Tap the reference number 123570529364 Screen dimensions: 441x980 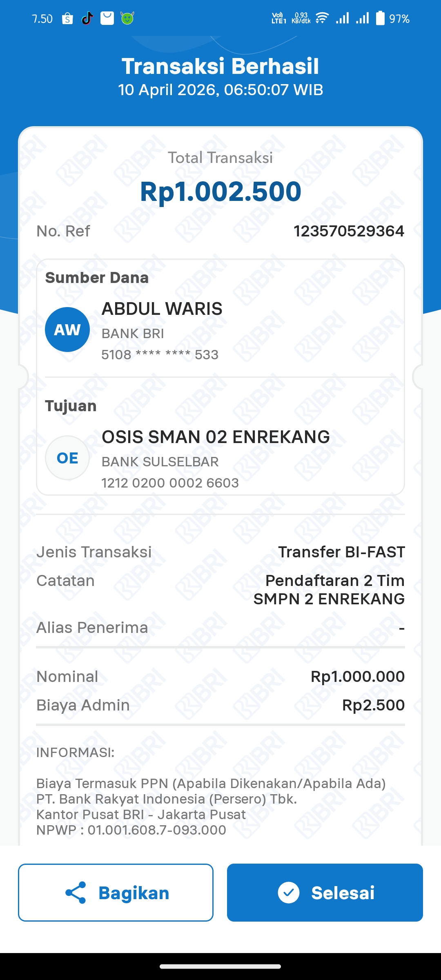click(349, 231)
